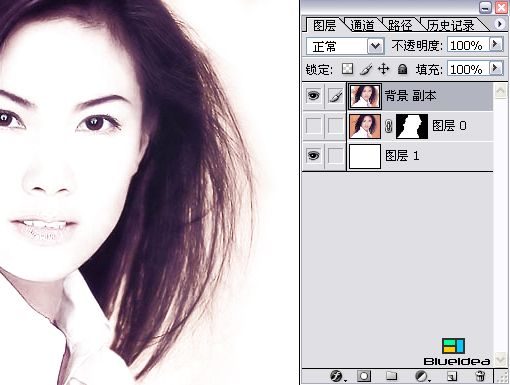This screenshot has width=510, height=385.
Task: Create a new fill or adjustment layer
Action: (422, 376)
